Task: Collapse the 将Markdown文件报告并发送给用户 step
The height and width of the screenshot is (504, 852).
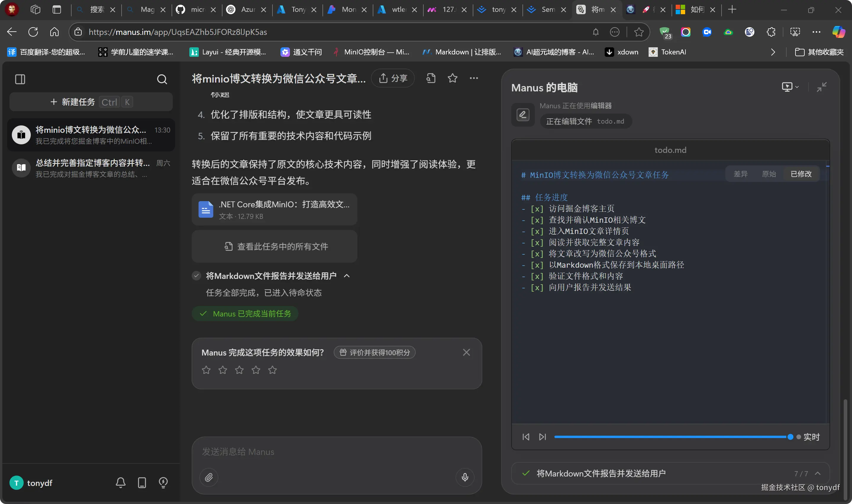Action: point(347,276)
